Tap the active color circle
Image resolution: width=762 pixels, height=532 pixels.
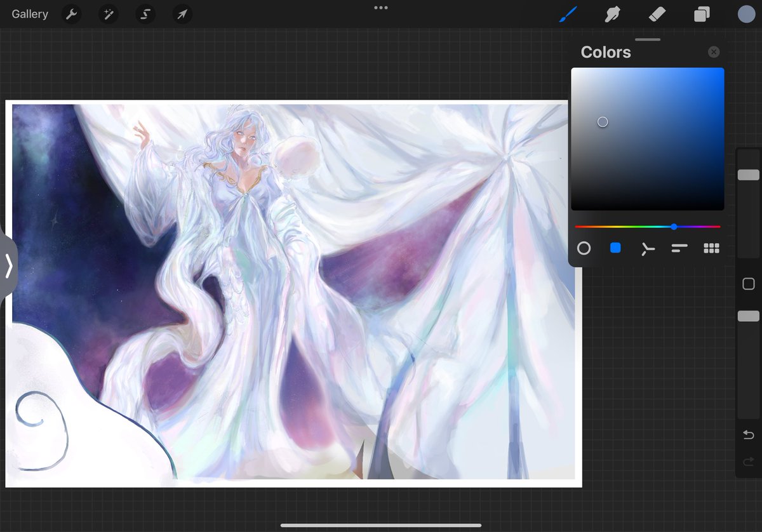click(x=746, y=14)
